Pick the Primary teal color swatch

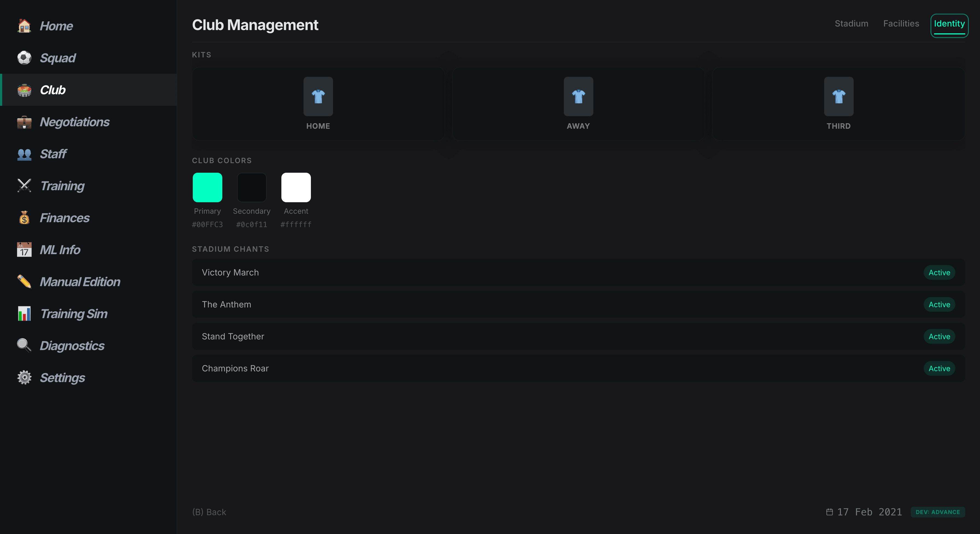coord(207,187)
